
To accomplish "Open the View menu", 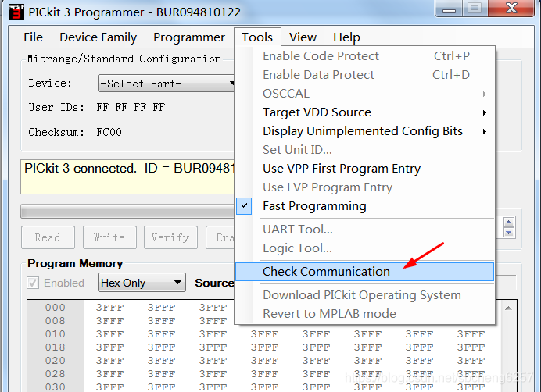I will (x=303, y=37).
